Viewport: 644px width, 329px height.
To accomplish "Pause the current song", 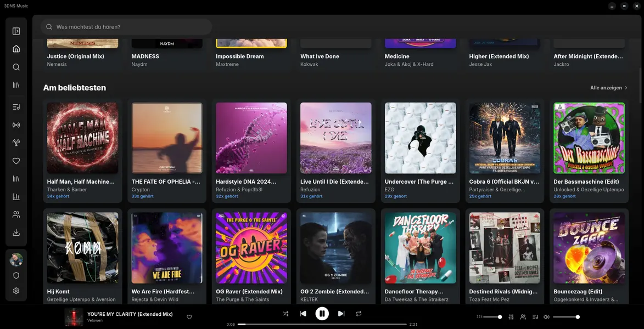I will click(322, 314).
